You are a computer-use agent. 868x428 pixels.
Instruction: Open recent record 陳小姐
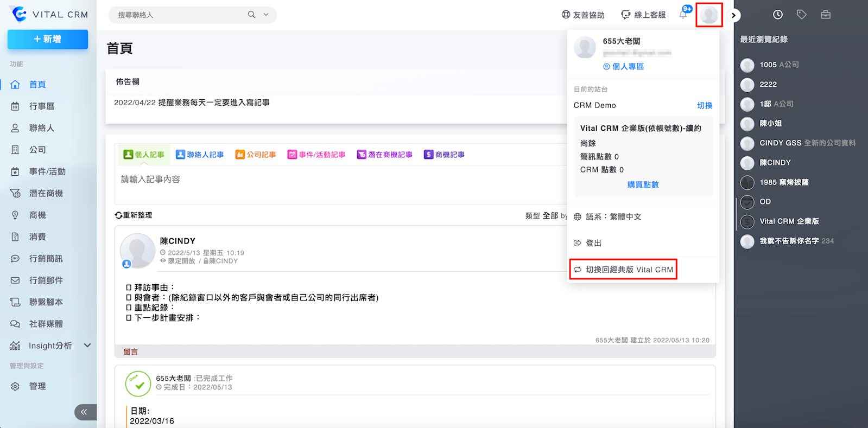pos(761,124)
